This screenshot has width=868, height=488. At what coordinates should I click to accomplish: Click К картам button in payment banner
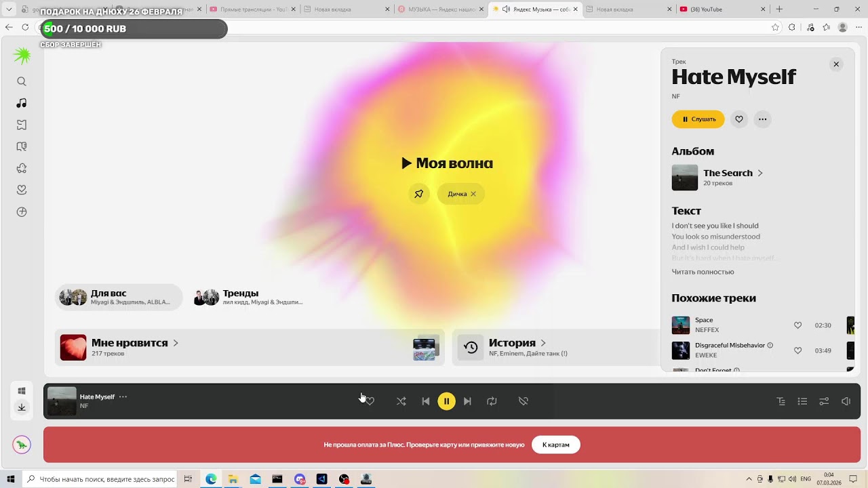pyautogui.click(x=556, y=445)
